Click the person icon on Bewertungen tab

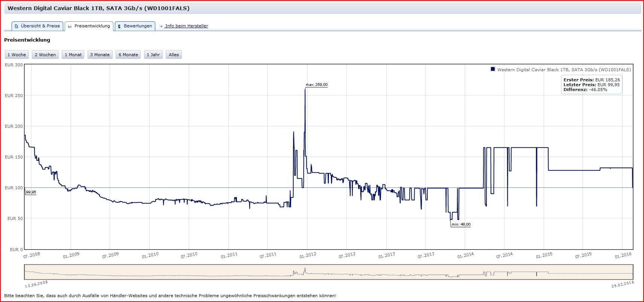coord(119,26)
